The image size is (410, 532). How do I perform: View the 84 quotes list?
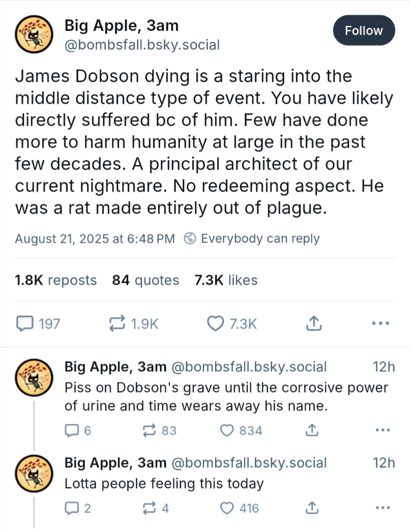pos(145,280)
